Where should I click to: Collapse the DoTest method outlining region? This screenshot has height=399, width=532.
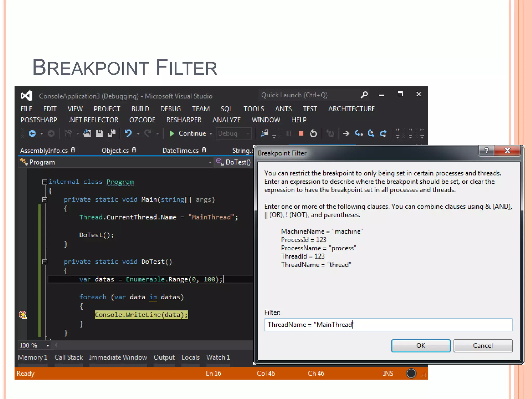45,262
